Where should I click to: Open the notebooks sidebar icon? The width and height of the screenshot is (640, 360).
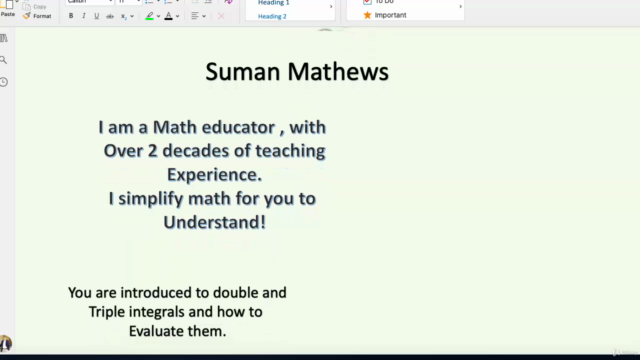coord(4,38)
